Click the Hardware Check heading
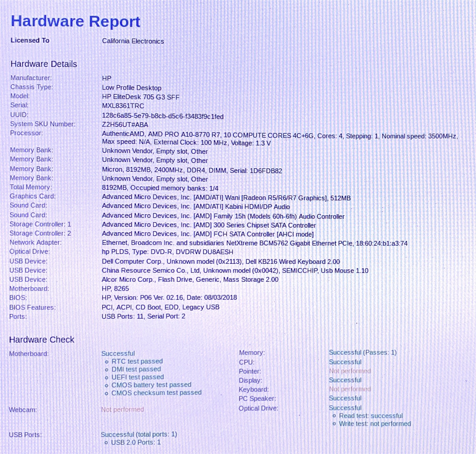The width and height of the screenshot is (476, 454). (42, 340)
